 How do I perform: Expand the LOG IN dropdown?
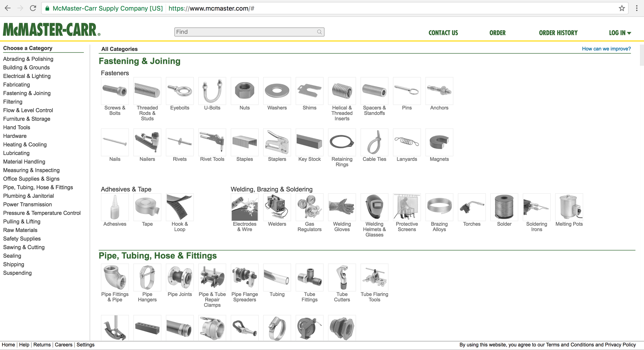tap(620, 33)
